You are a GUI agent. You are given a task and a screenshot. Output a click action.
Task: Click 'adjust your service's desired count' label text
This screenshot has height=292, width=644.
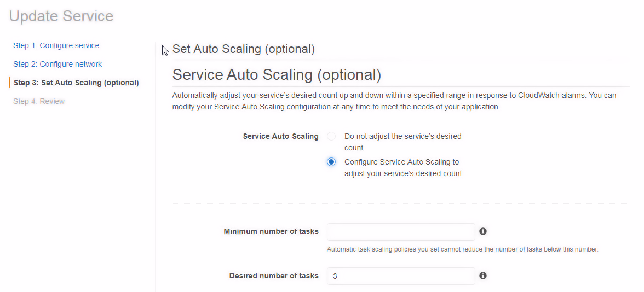coord(403,173)
